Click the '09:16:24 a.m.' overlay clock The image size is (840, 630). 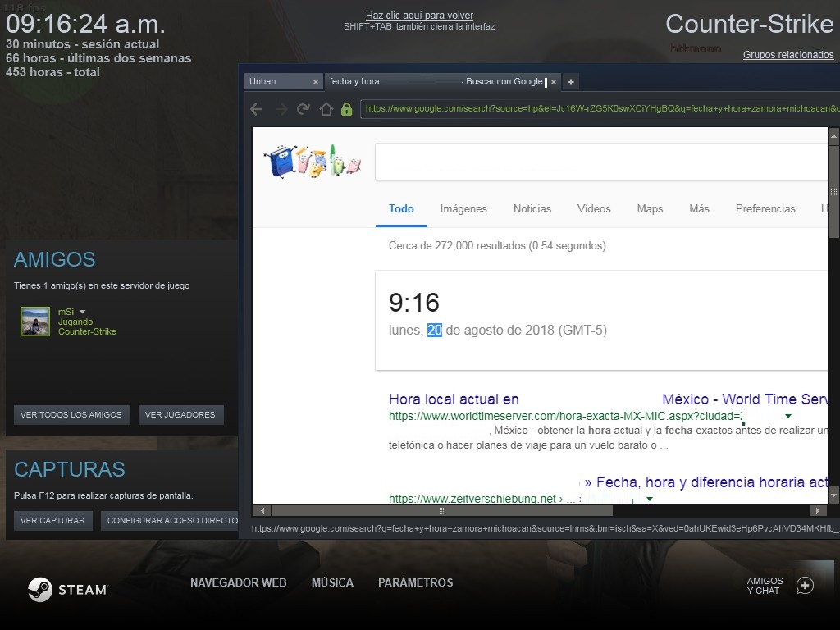tap(85, 24)
